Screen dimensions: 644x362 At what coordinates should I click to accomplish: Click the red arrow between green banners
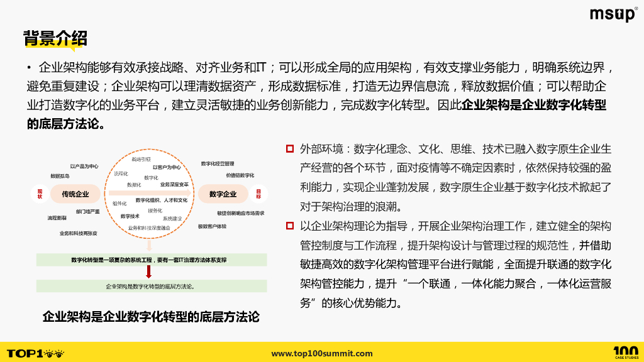click(148, 271)
